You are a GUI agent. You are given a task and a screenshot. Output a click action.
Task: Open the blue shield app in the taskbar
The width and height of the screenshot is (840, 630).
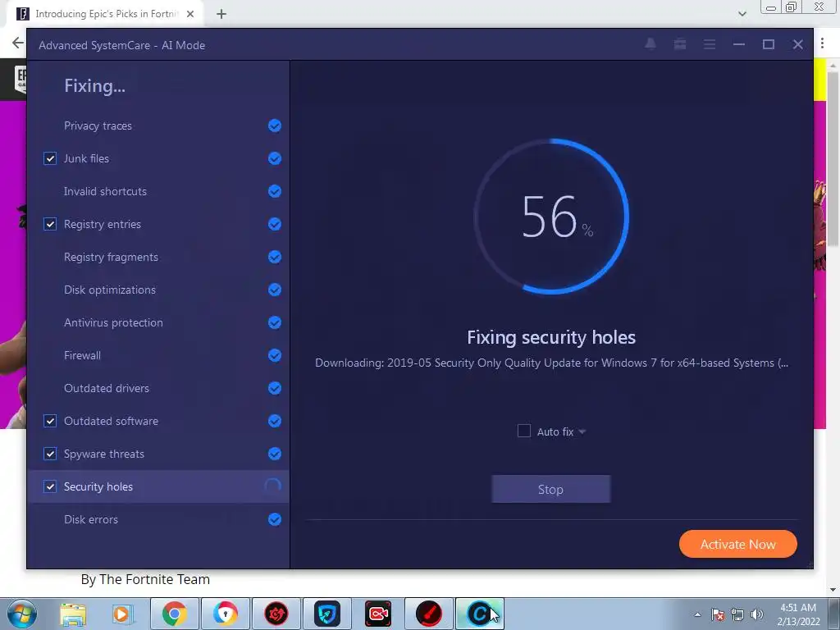[327, 614]
